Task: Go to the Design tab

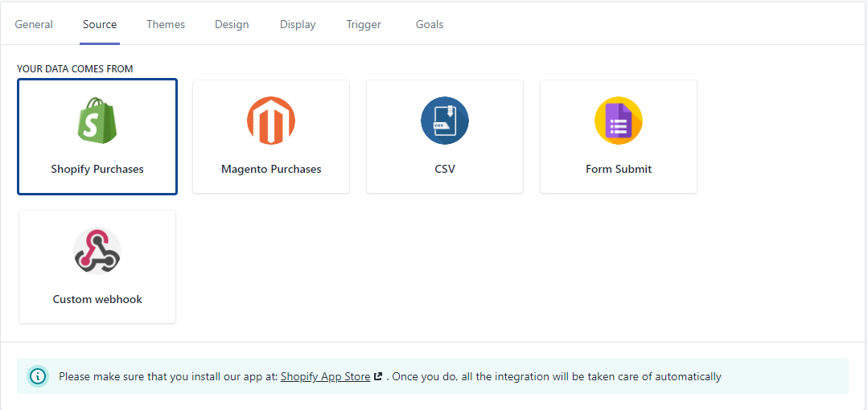Action: [232, 24]
